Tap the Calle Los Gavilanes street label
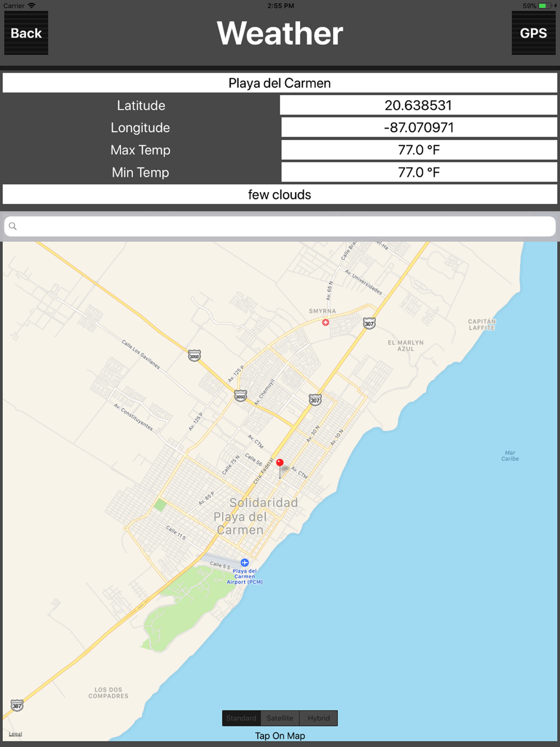The image size is (560, 747). pos(141,354)
